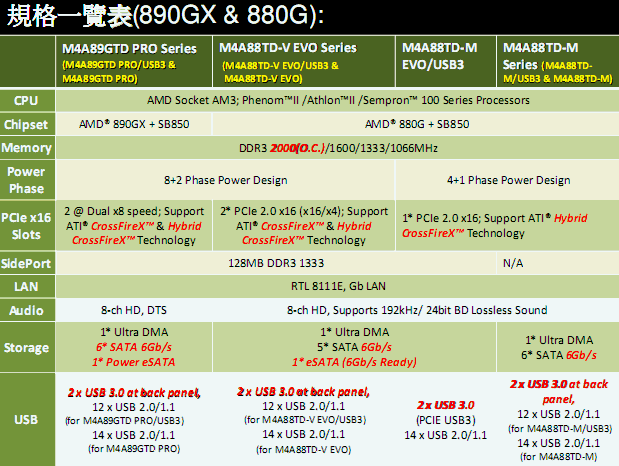Click the 'M4A88TD-M Series' column header
Viewport: 619px width, 466px height.
[x=558, y=62]
